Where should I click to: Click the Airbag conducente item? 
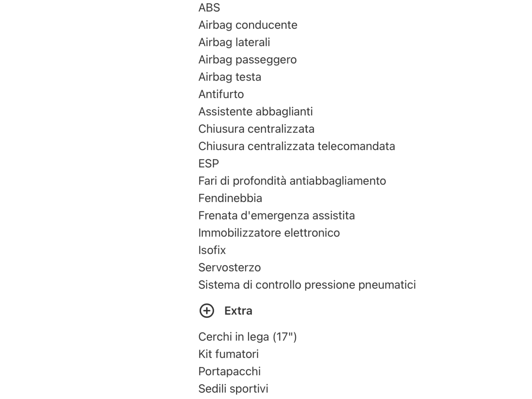[x=248, y=25]
